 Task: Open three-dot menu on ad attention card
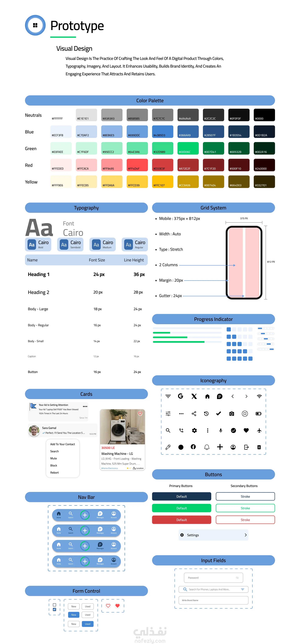point(85,406)
